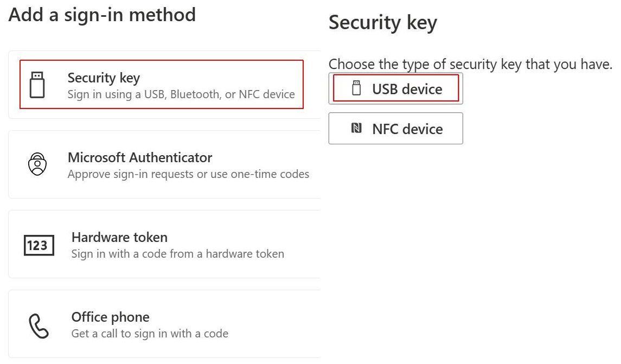This screenshot has width=621, height=364.
Task: Click the Office phone handset icon
Action: point(39,326)
